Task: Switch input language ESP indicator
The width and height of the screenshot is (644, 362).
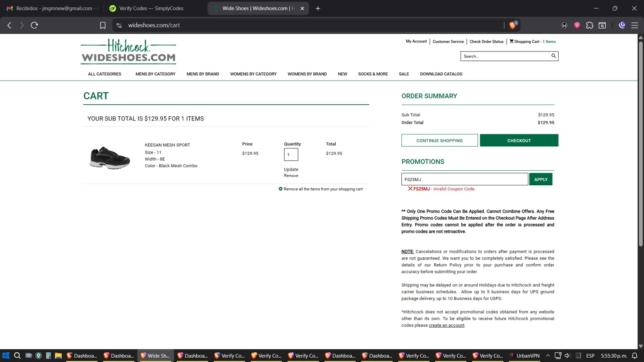Action: [590, 356]
